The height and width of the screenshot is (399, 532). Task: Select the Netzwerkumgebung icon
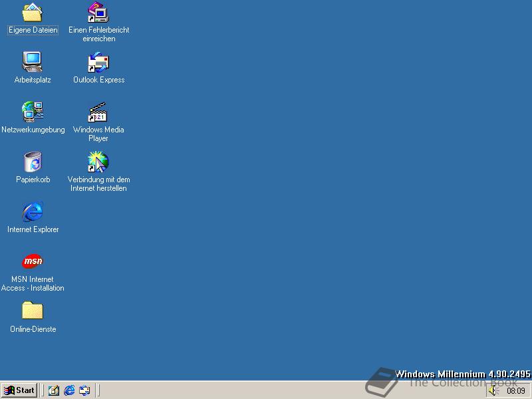coord(33,112)
